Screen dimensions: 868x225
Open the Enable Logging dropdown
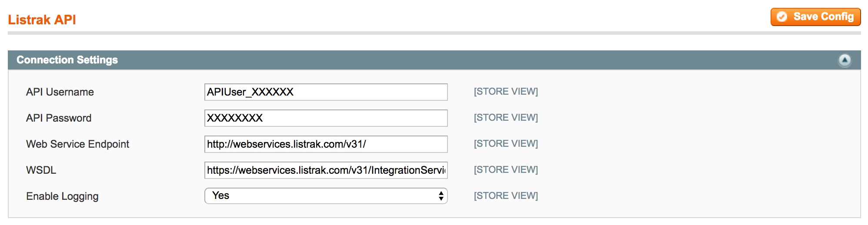click(x=326, y=196)
